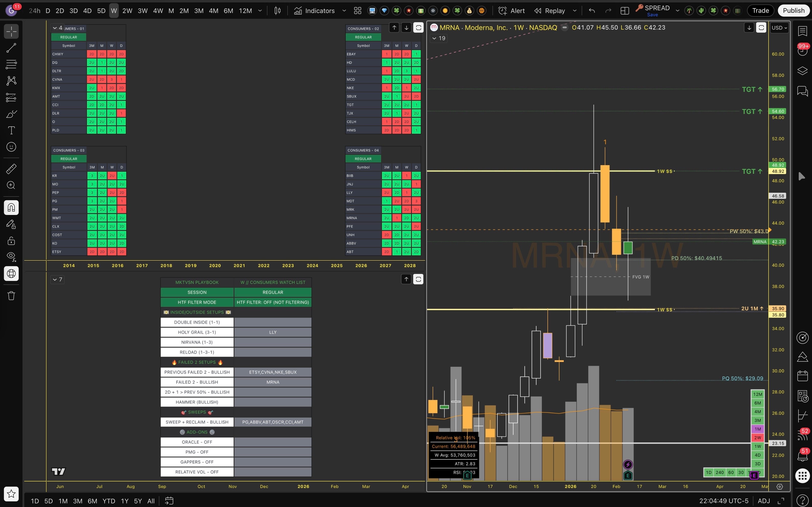Select the Trend Line drawing tool
Viewport: 812px width, 507px height.
[x=11, y=48]
